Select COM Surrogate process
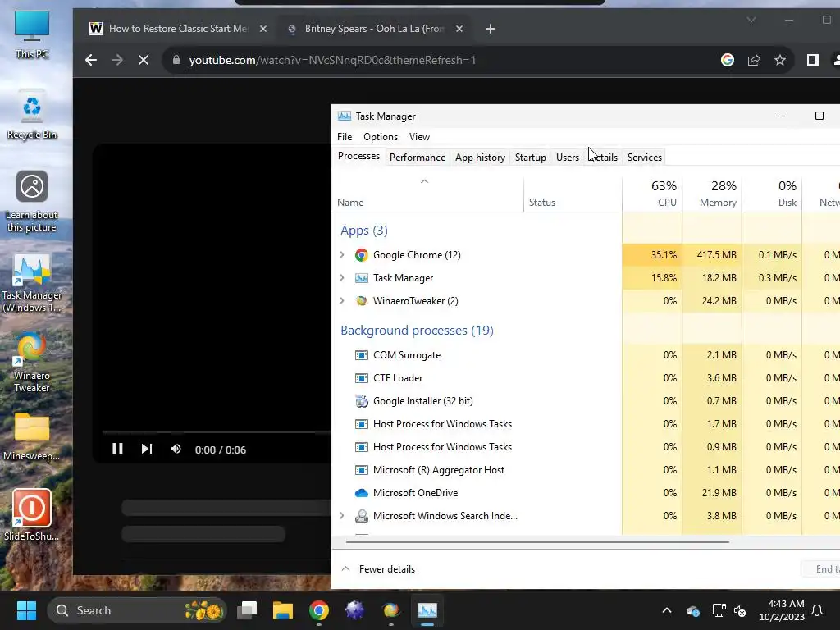The height and width of the screenshot is (630, 840). pyautogui.click(x=407, y=355)
